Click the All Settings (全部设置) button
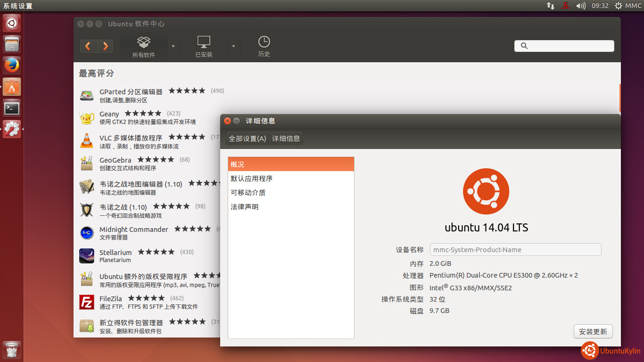 pos(248,139)
